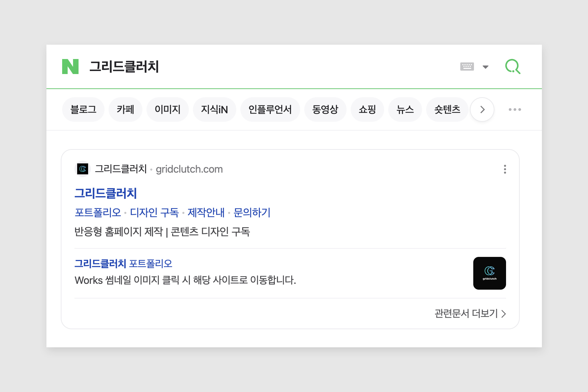This screenshot has height=392, width=588.
Task: Switch to the 뉴스 tab
Action: (x=405, y=110)
